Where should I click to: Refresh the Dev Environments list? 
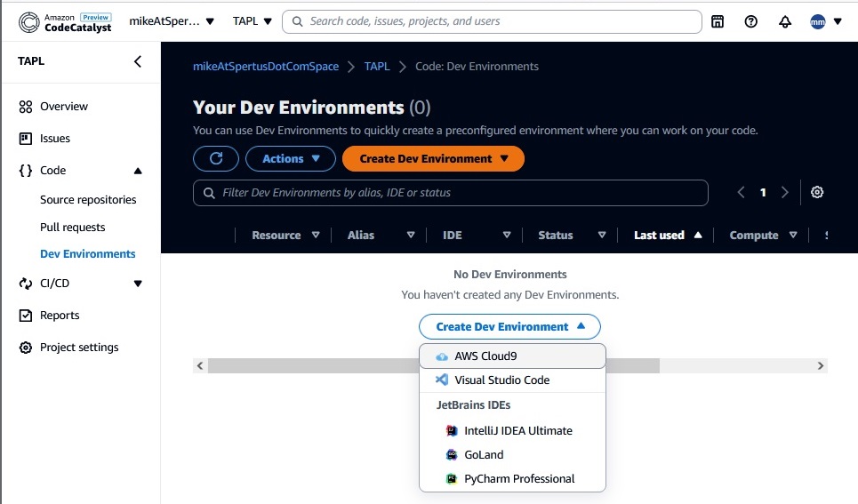pyautogui.click(x=216, y=159)
